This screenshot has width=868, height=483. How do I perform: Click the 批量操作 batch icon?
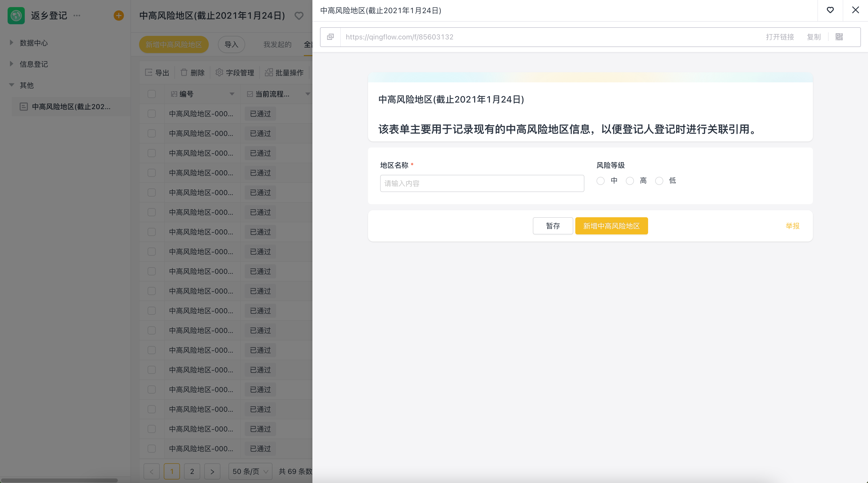click(268, 73)
